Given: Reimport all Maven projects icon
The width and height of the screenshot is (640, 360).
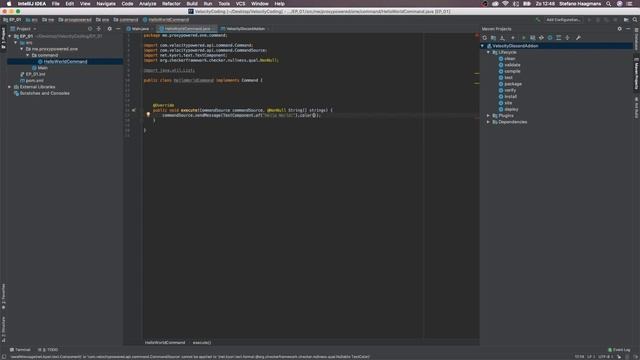Looking at the screenshot, I should (484, 38).
